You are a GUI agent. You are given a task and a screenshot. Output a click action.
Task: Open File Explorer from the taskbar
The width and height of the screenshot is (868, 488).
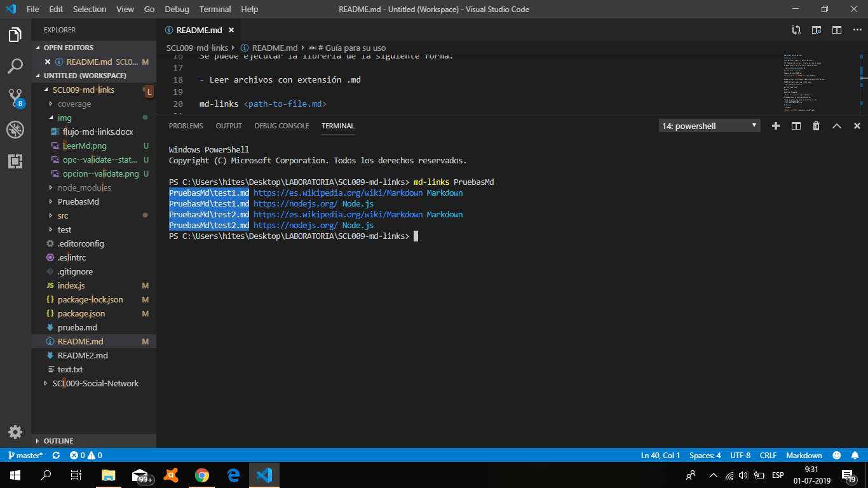tap(109, 475)
